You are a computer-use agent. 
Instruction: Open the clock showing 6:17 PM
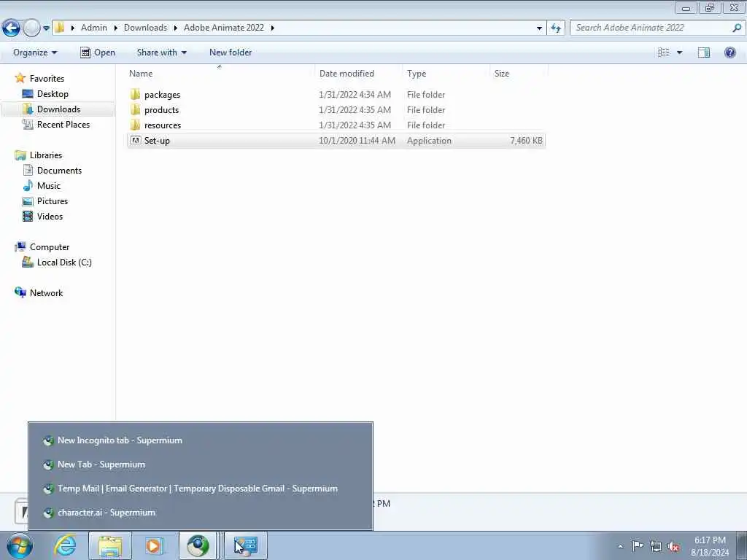pos(710,546)
